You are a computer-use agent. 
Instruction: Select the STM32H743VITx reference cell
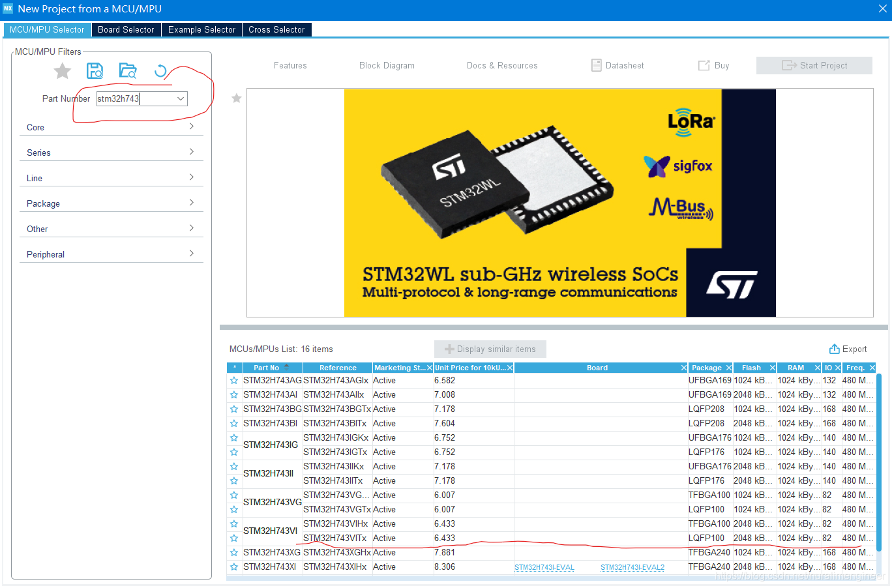337,538
